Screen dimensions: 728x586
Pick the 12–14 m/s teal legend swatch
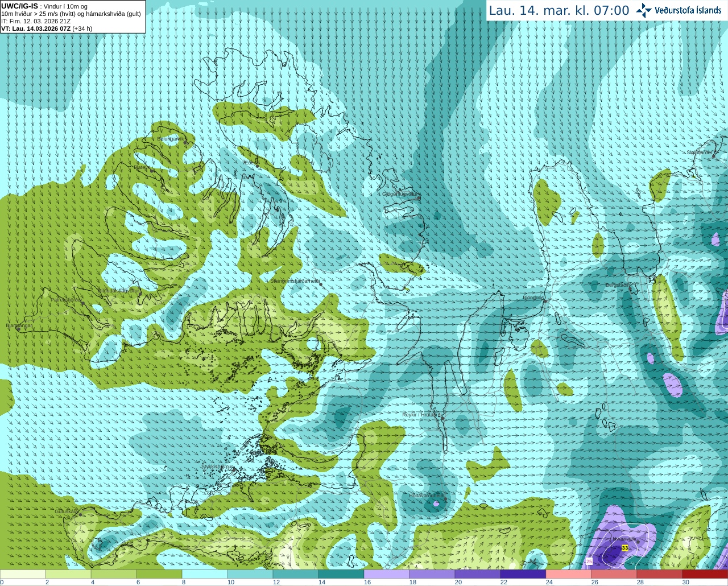[296, 574]
